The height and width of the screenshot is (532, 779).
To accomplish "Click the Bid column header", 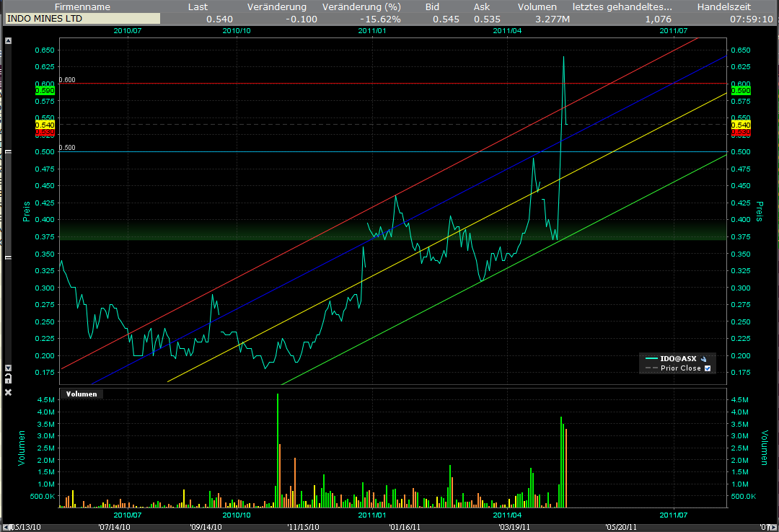I will pyautogui.click(x=432, y=7).
